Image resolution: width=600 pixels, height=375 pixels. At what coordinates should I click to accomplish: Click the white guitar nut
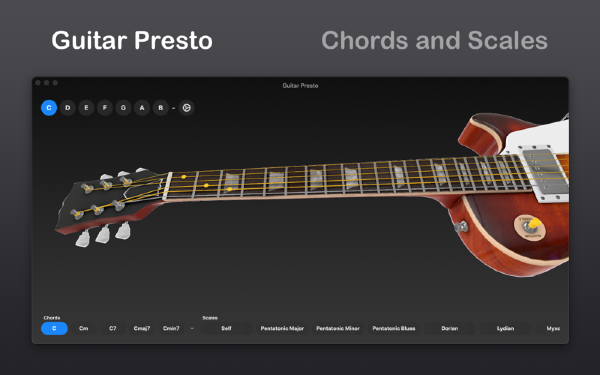168,186
